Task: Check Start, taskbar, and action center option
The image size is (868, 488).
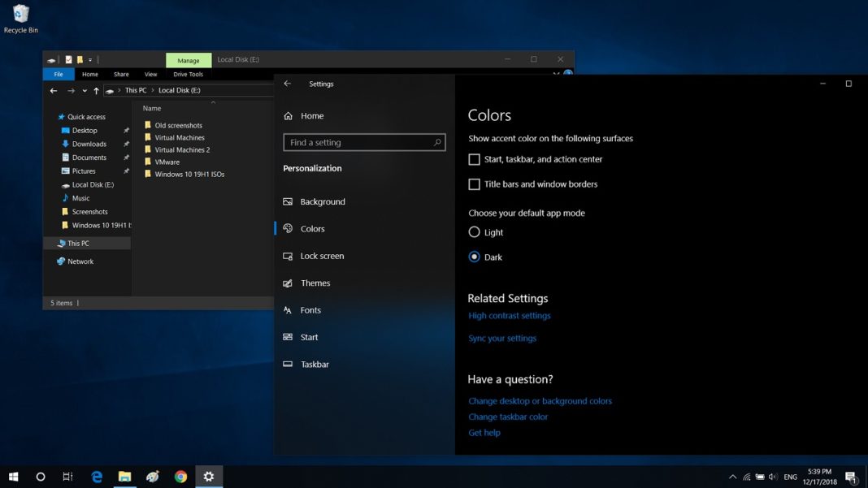Action: point(474,159)
